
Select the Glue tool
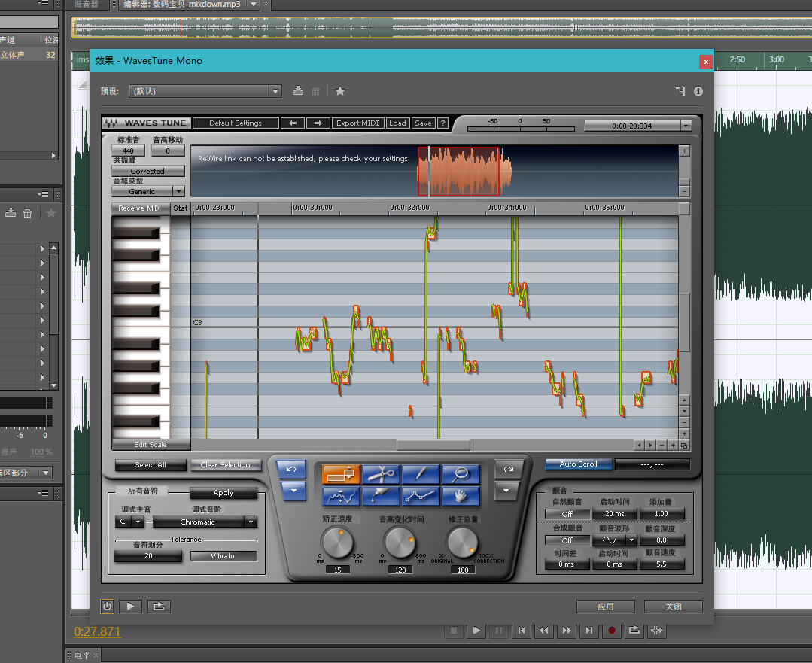[x=381, y=496]
